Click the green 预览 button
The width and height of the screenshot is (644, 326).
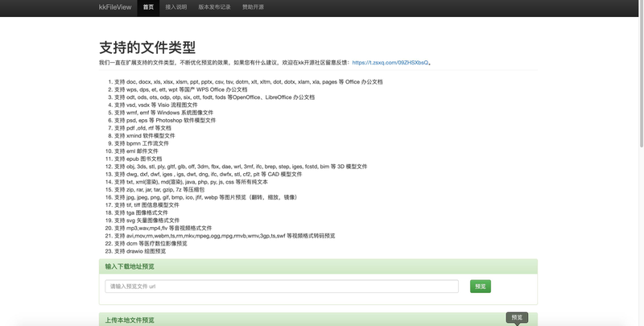[480, 287]
